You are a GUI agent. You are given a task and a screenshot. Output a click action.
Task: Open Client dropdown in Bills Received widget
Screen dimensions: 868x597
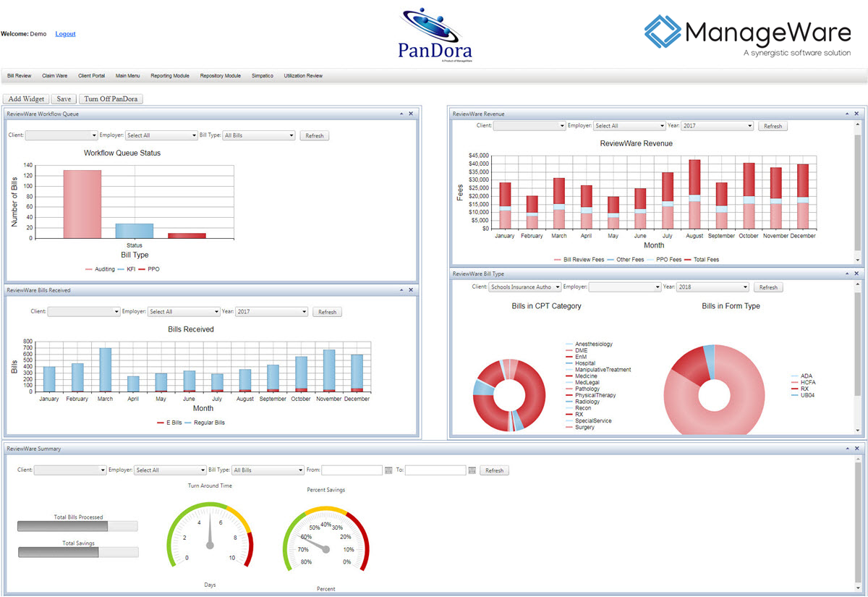(x=84, y=312)
